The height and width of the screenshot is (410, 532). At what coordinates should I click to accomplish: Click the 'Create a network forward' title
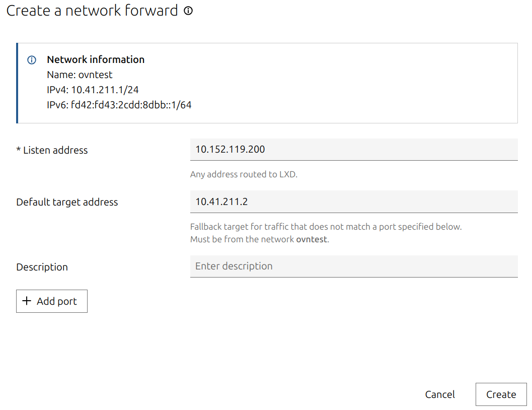pos(92,11)
